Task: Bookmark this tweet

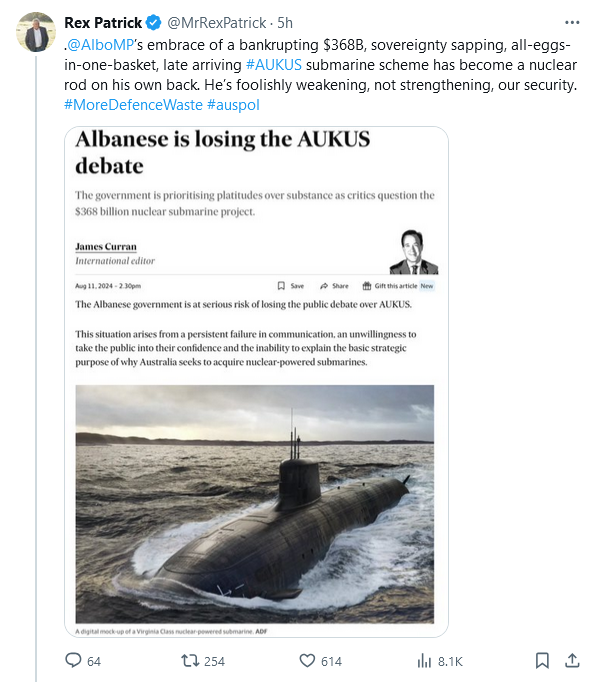Action: pyautogui.click(x=542, y=660)
